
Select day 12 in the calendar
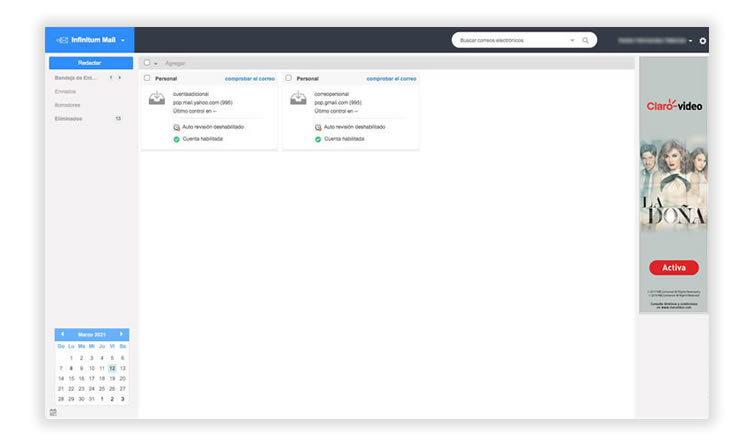click(112, 368)
